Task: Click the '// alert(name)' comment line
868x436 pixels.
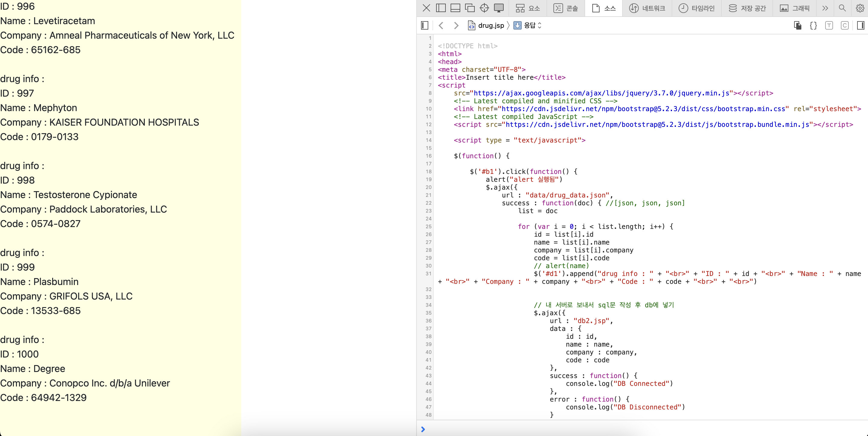Action: click(561, 266)
